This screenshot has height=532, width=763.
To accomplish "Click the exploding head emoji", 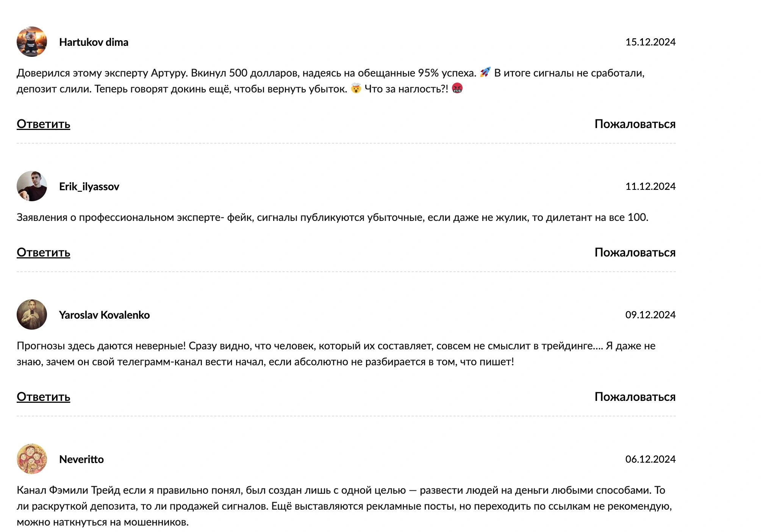I will (356, 88).
